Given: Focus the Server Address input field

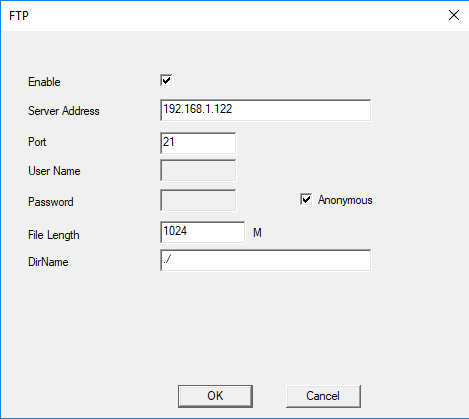Looking at the screenshot, I should pos(265,110).
